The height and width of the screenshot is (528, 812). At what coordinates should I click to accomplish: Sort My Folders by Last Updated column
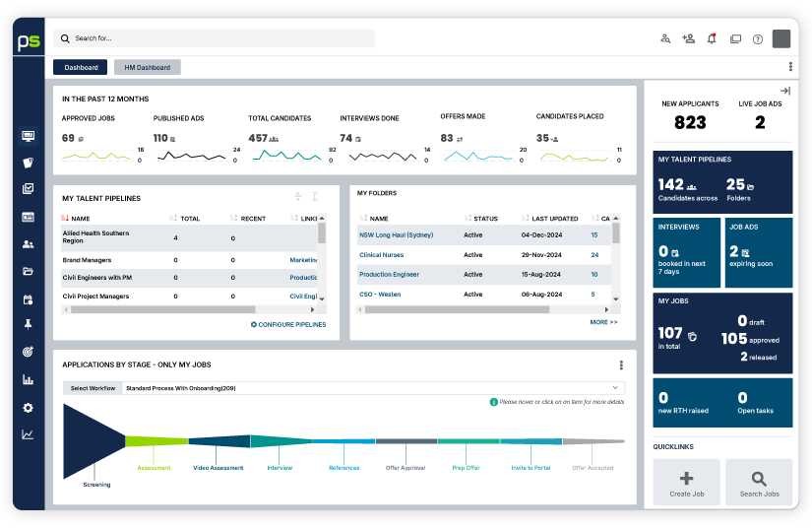pyautogui.click(x=554, y=218)
